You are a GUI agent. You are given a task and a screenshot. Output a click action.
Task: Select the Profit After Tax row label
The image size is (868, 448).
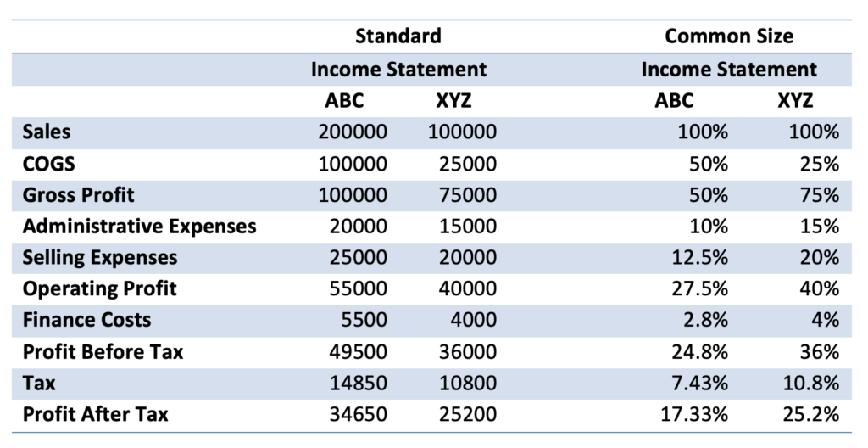tap(95, 414)
